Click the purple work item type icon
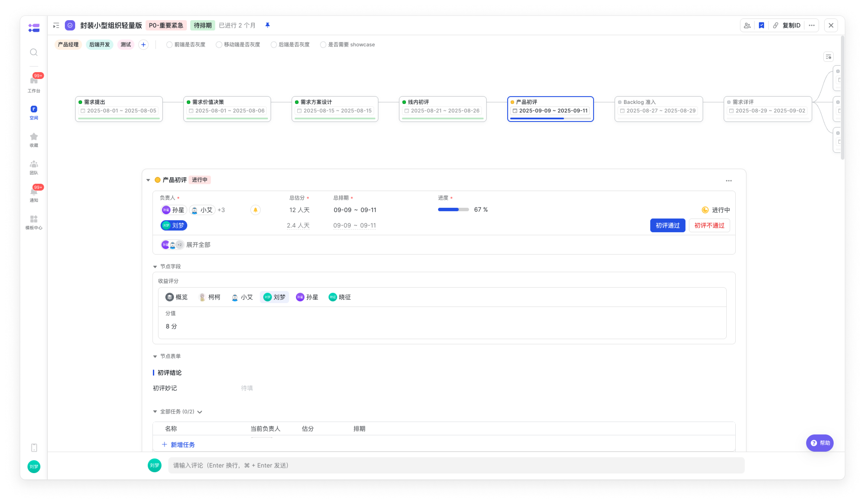Image resolution: width=865 pixels, height=504 pixels. coord(70,25)
